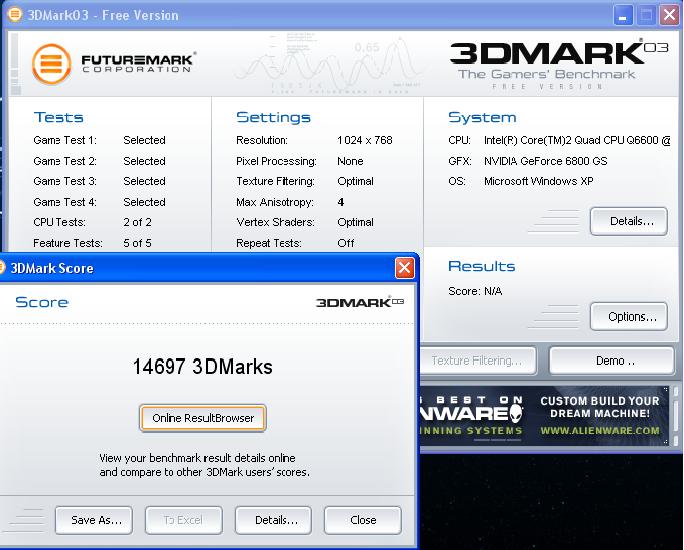
Task: Click the Resolution value 1024 x 768
Action: (365, 140)
